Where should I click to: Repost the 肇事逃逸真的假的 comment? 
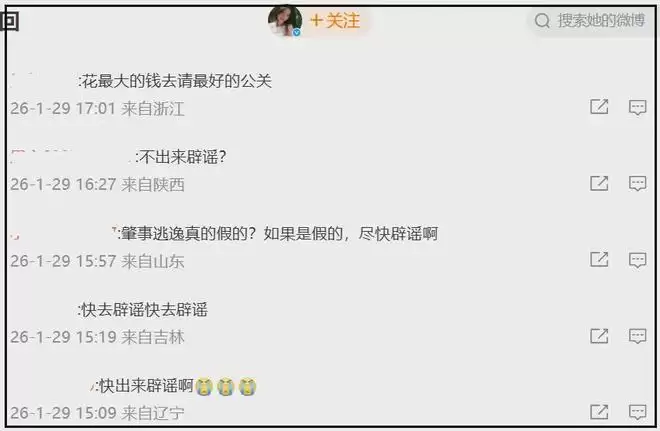(599, 259)
